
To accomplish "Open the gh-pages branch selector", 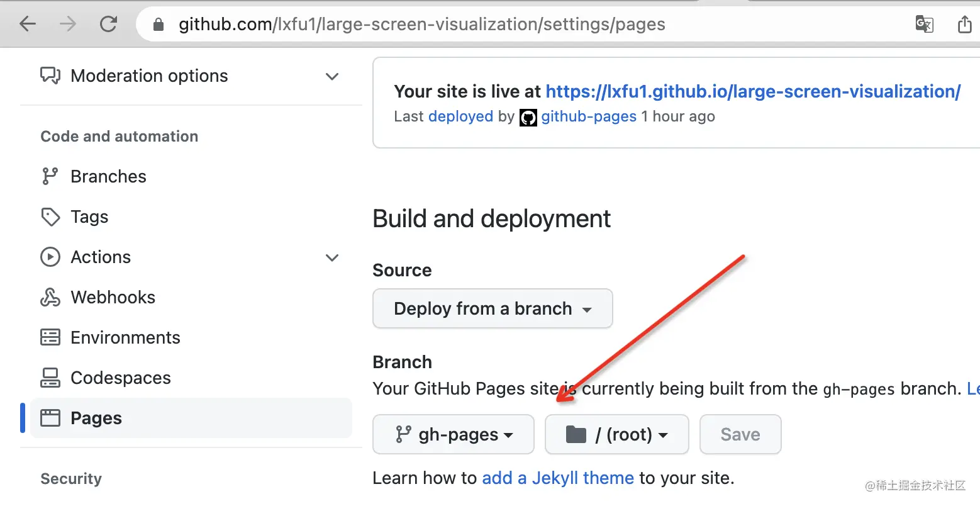I will 454,434.
